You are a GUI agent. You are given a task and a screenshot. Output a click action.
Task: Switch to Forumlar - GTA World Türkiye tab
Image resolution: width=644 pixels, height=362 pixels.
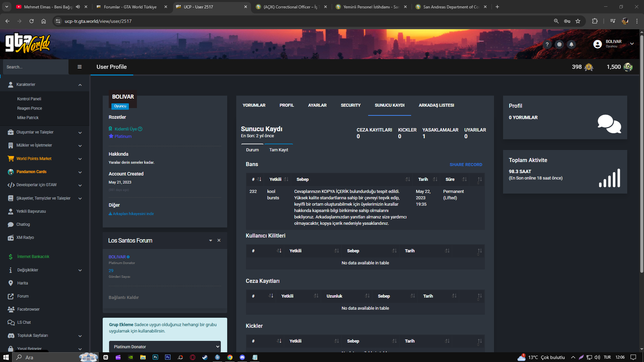(x=130, y=7)
